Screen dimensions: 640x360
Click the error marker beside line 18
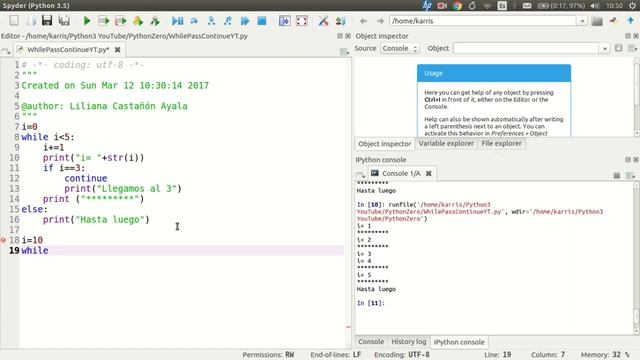point(3,240)
